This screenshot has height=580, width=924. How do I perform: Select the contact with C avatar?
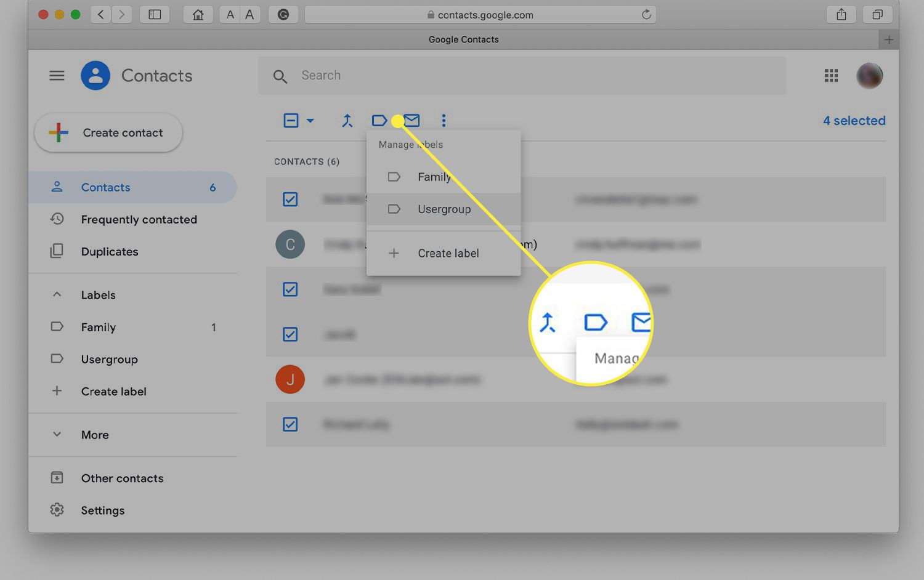coord(290,244)
